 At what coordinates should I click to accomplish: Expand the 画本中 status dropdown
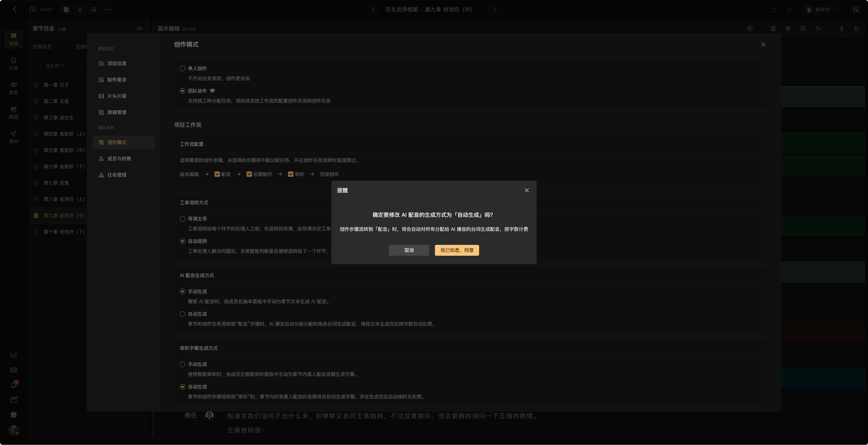[822, 9]
